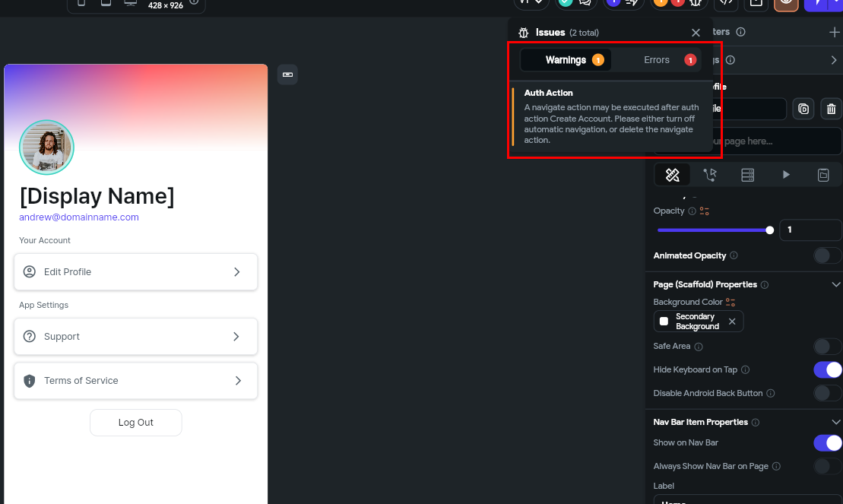Click info icon next to Opacity label
Image resolution: width=843 pixels, height=504 pixels.
click(692, 211)
